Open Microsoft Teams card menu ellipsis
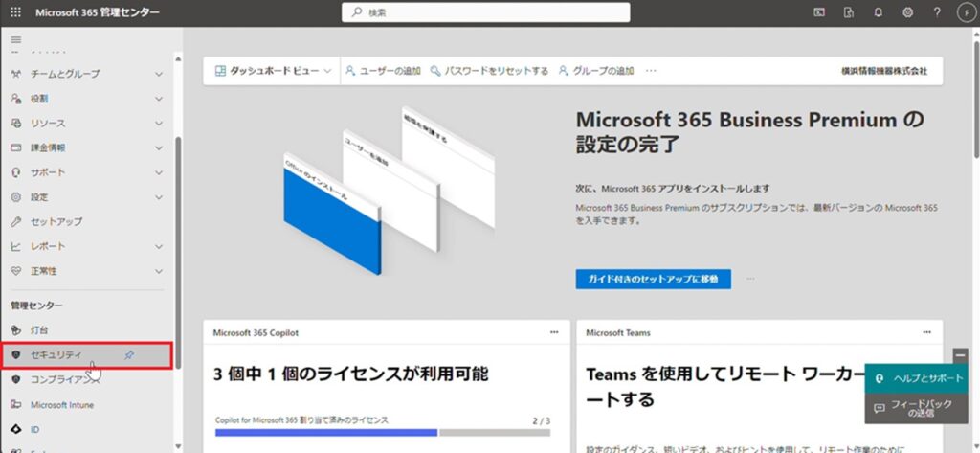This screenshot has width=980, height=453. (926, 333)
